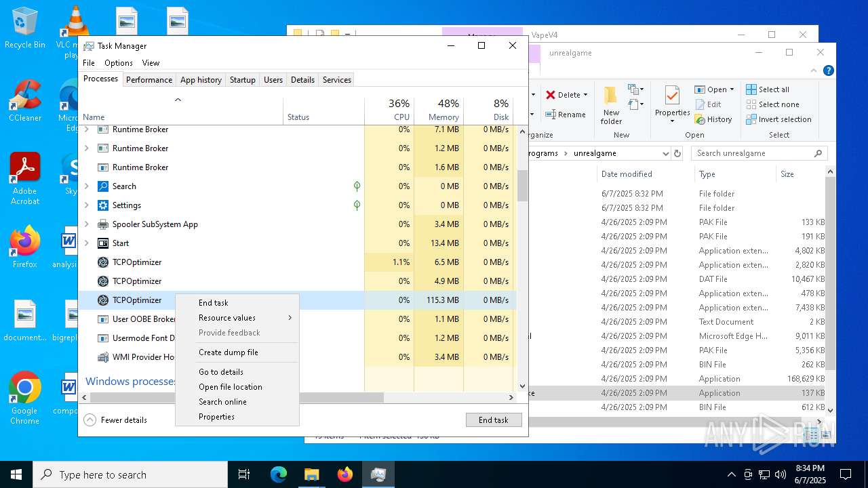This screenshot has height=488, width=868.
Task: Open Firefox from taskbar
Action: point(345,474)
